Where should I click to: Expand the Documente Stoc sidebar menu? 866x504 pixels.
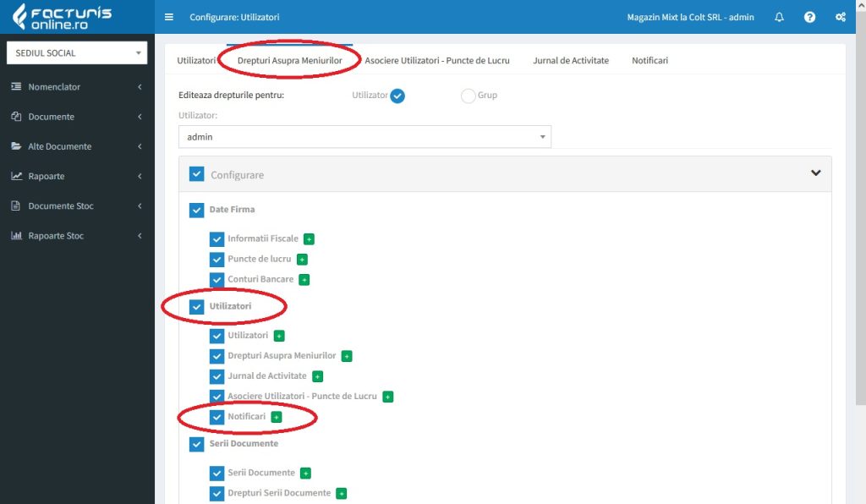(x=77, y=205)
